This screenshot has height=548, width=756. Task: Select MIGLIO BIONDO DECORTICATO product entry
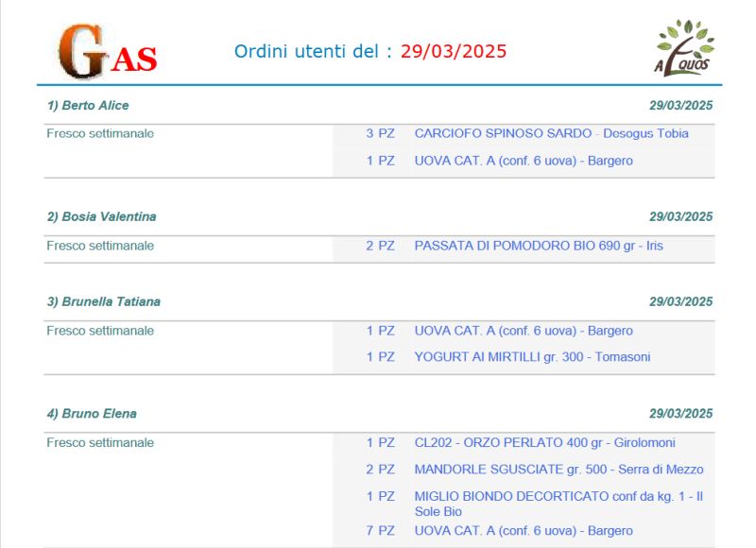558,503
